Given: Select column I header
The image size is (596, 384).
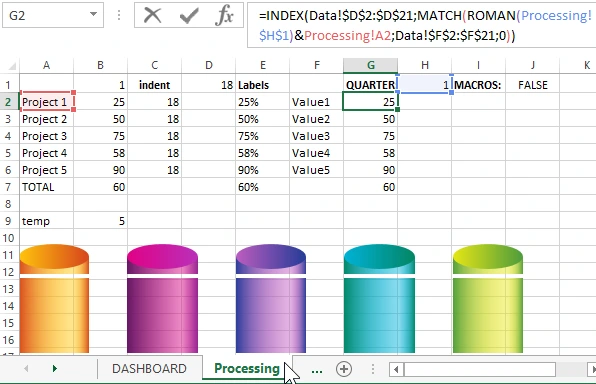Looking at the screenshot, I should (479, 65).
